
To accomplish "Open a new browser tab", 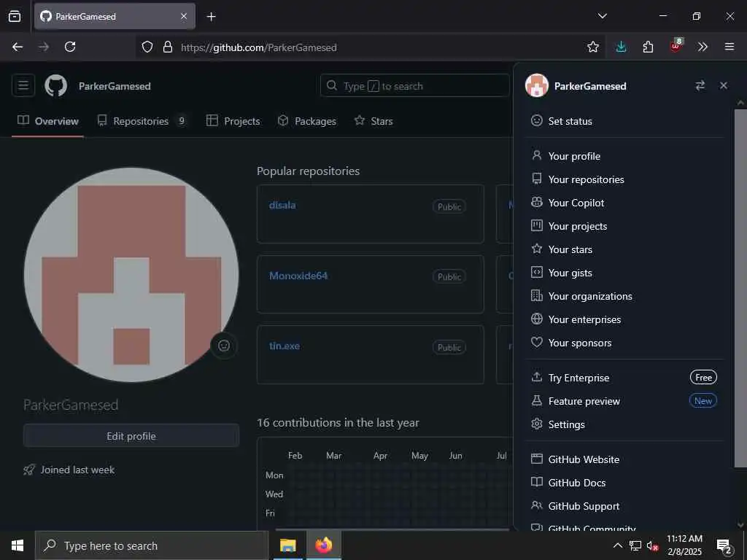I will click(x=211, y=17).
